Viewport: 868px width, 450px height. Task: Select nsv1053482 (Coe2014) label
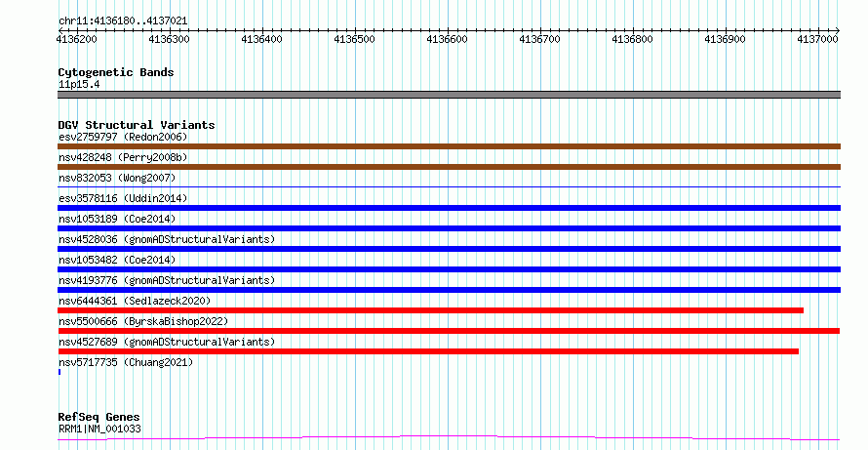coord(117,260)
